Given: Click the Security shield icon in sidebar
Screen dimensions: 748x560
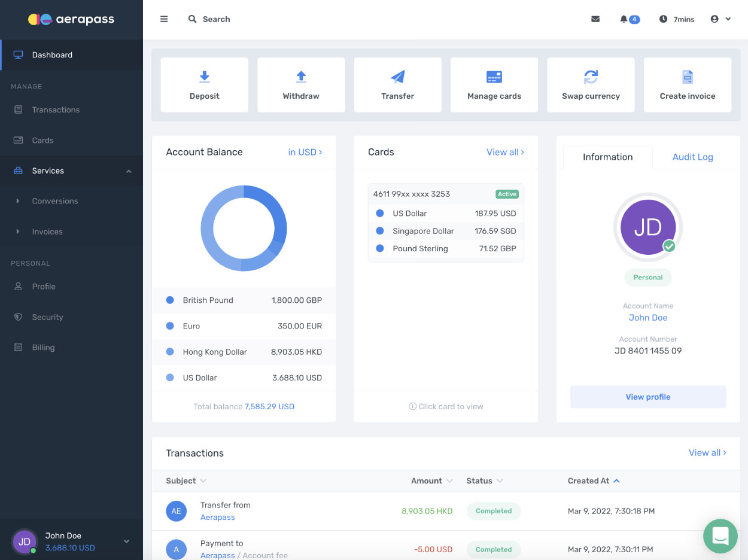Looking at the screenshot, I should point(18,317).
